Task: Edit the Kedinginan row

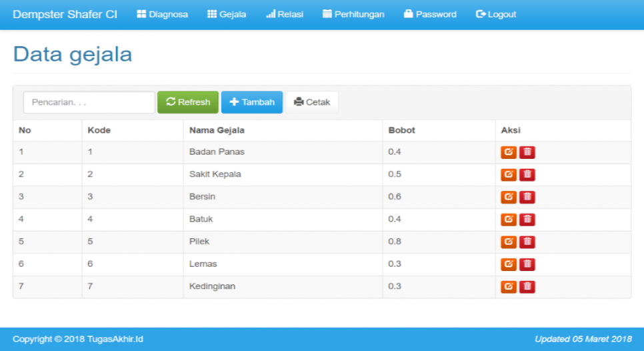Action: click(509, 286)
